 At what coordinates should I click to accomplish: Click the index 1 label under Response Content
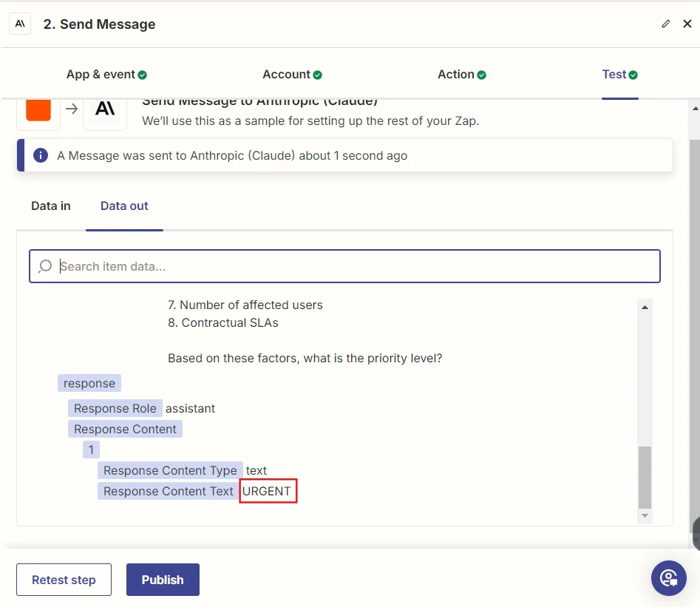click(x=91, y=450)
